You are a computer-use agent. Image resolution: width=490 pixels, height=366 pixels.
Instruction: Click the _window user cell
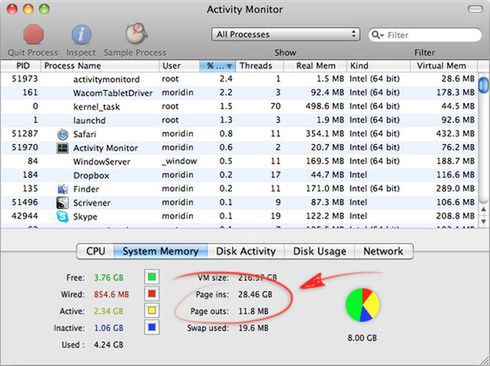(x=179, y=161)
